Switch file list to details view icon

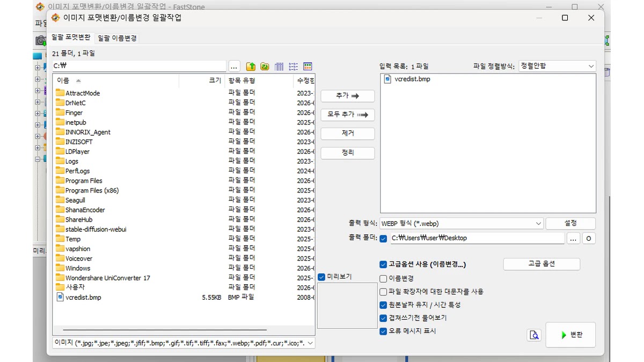pyautogui.click(x=279, y=67)
